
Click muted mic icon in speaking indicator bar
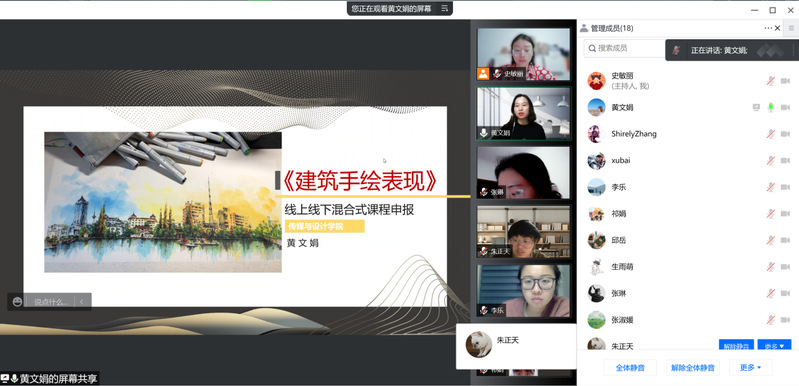pos(676,50)
